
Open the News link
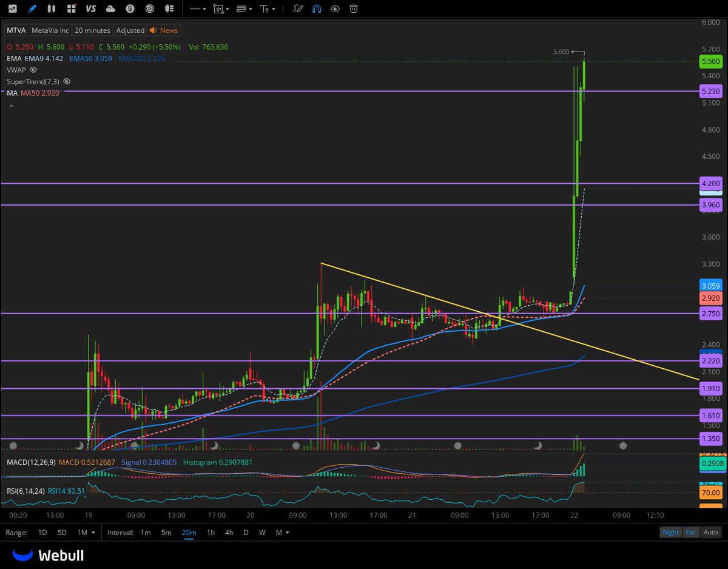(x=169, y=30)
